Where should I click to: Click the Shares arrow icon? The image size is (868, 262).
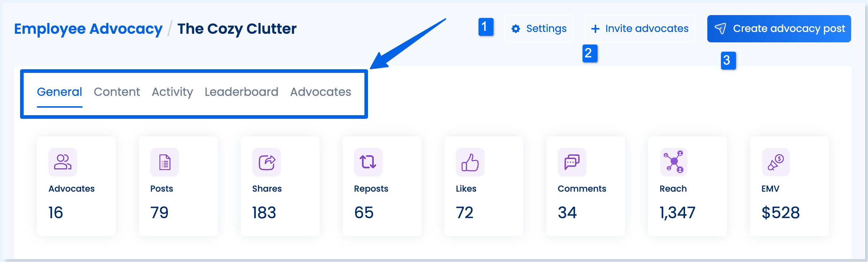266,162
